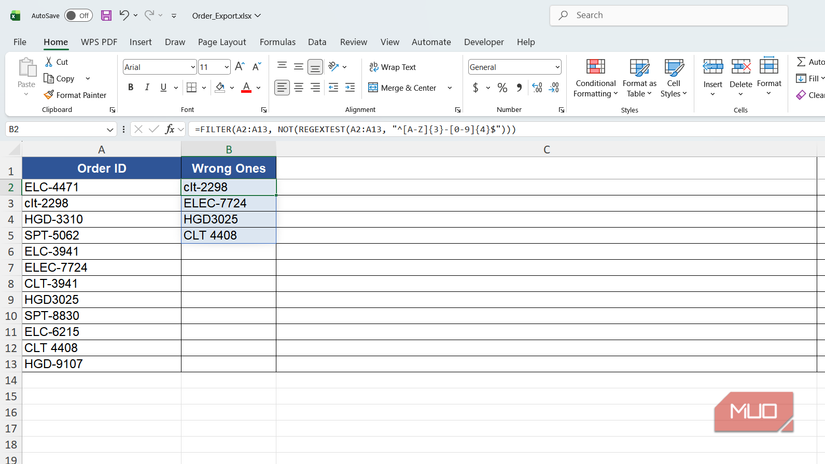Click Format cells button
825x464 pixels.
(769, 77)
